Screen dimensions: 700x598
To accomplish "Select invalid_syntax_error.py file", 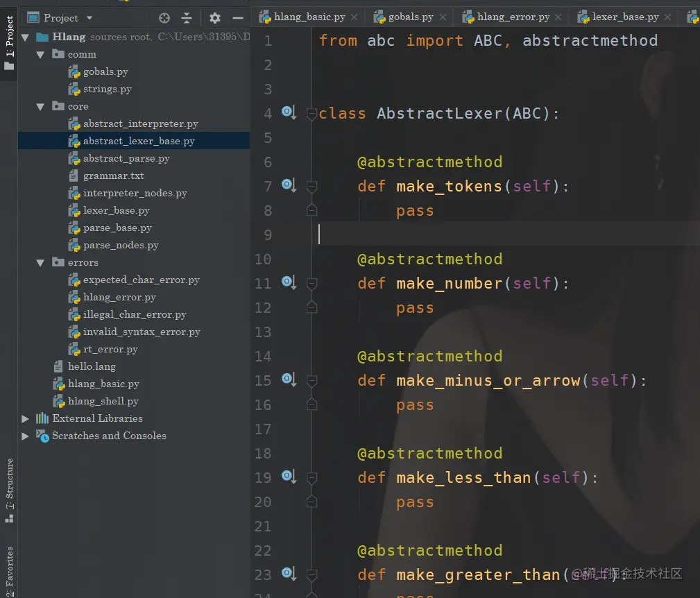I will click(x=142, y=332).
